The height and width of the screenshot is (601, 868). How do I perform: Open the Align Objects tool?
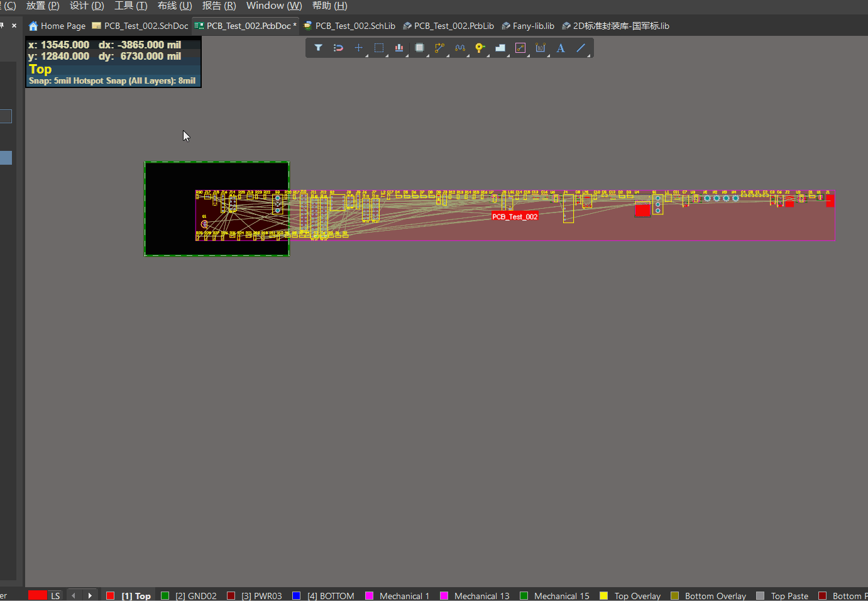point(399,48)
